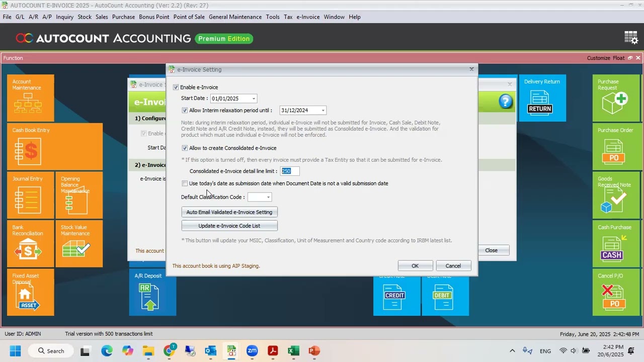Open the Account Maintenance tile
This screenshot has height=362, width=644.
pos(31,98)
